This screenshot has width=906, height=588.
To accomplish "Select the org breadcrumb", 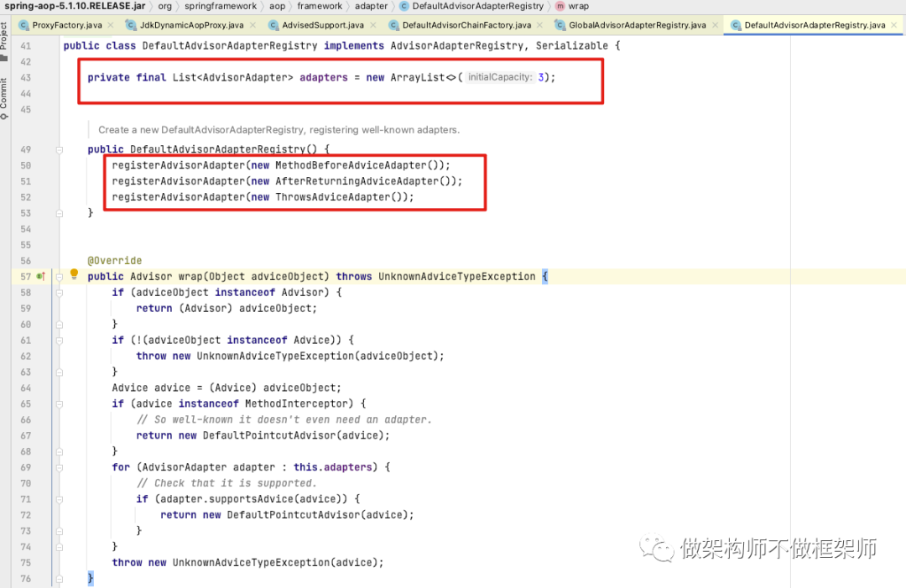I will (164, 6).
